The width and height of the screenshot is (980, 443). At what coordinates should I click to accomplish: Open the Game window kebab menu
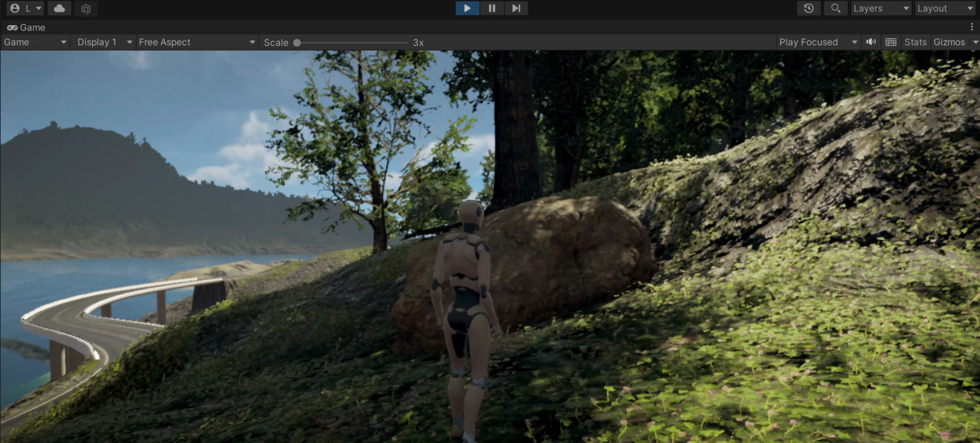pos(972,27)
